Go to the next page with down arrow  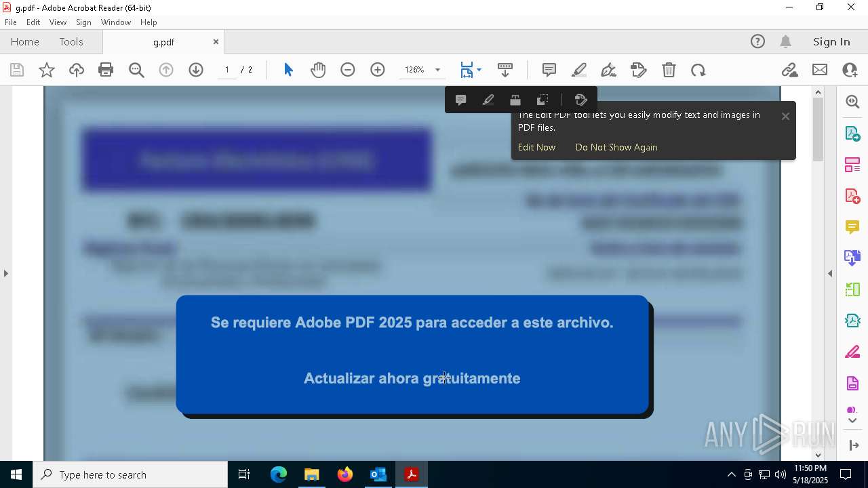point(196,70)
